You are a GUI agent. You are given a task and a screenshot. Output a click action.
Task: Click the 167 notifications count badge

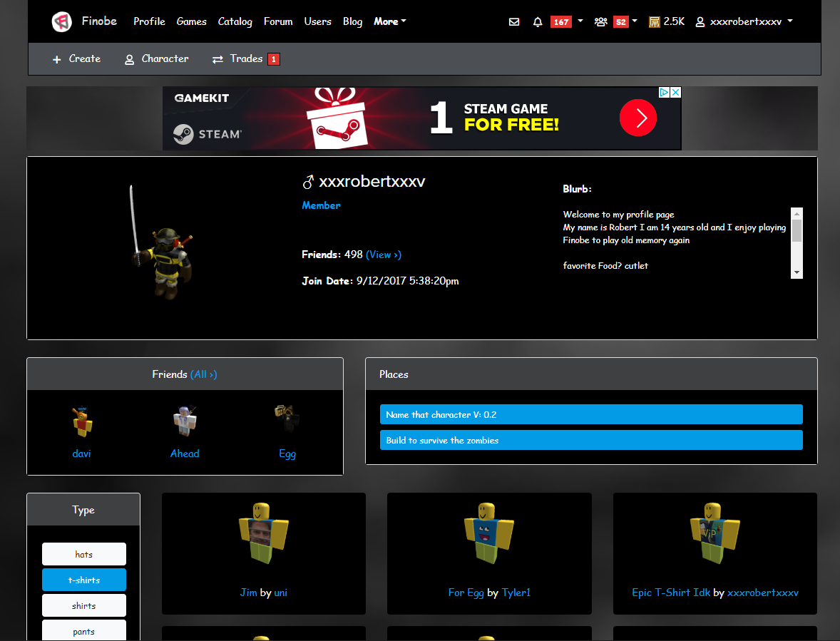click(561, 22)
